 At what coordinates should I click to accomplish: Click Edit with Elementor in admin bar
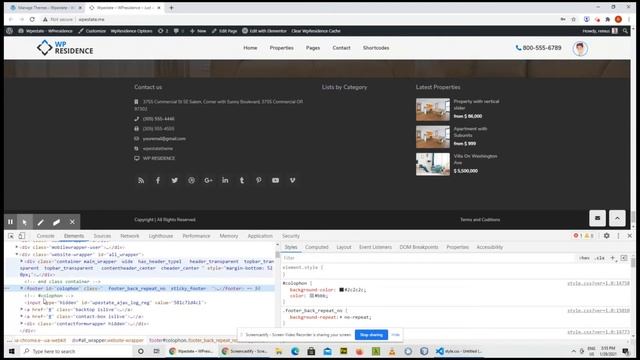coord(264,31)
